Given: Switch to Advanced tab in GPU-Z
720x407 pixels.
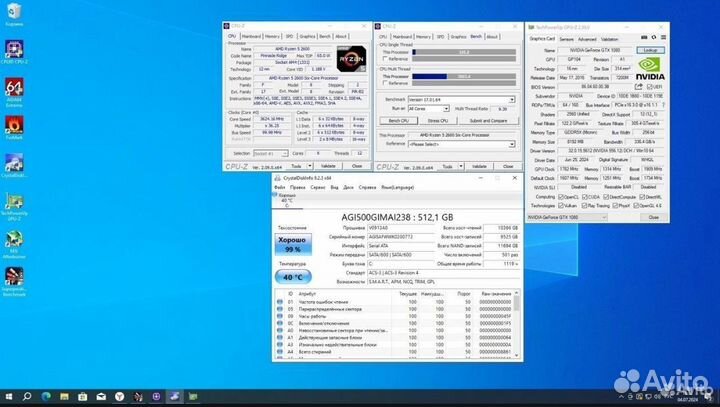Looking at the screenshot, I should [x=587, y=40].
